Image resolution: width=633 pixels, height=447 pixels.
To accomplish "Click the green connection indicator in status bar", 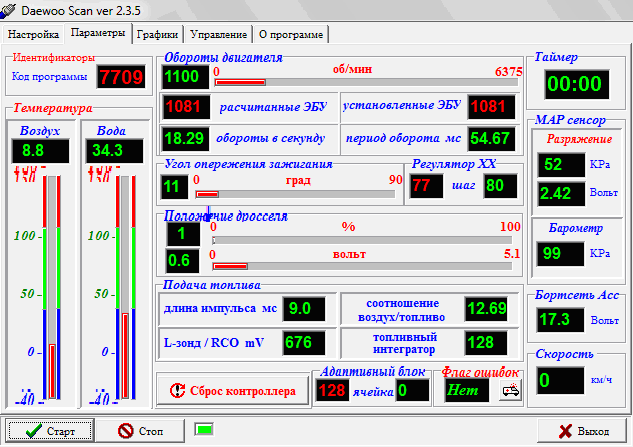I will (204, 430).
